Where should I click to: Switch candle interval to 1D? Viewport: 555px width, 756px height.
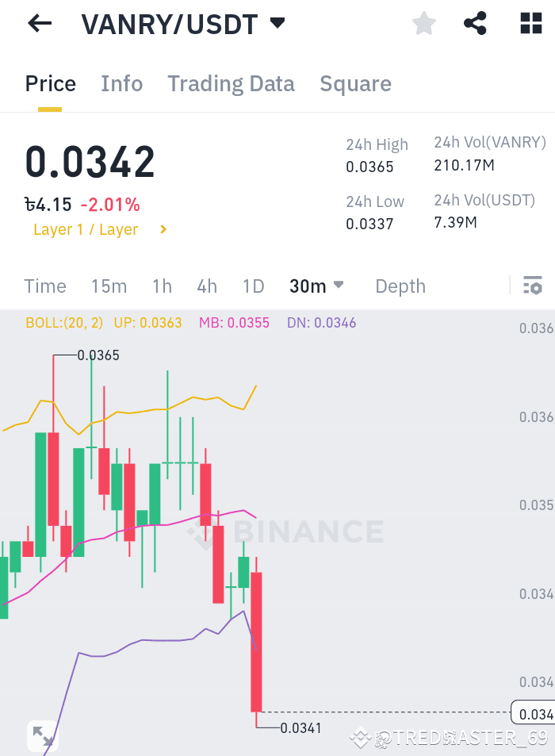[x=254, y=286]
